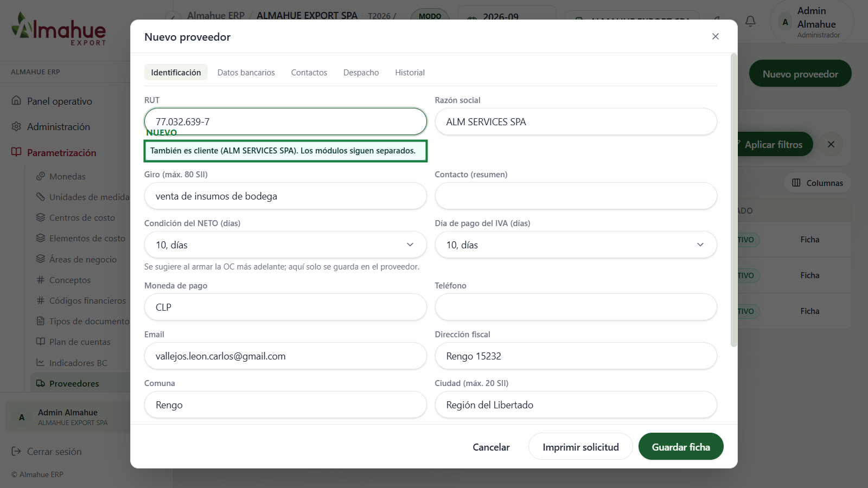Click the empty Contacto (resumen) field
Image resolution: width=868 pixels, height=488 pixels.
tap(576, 196)
